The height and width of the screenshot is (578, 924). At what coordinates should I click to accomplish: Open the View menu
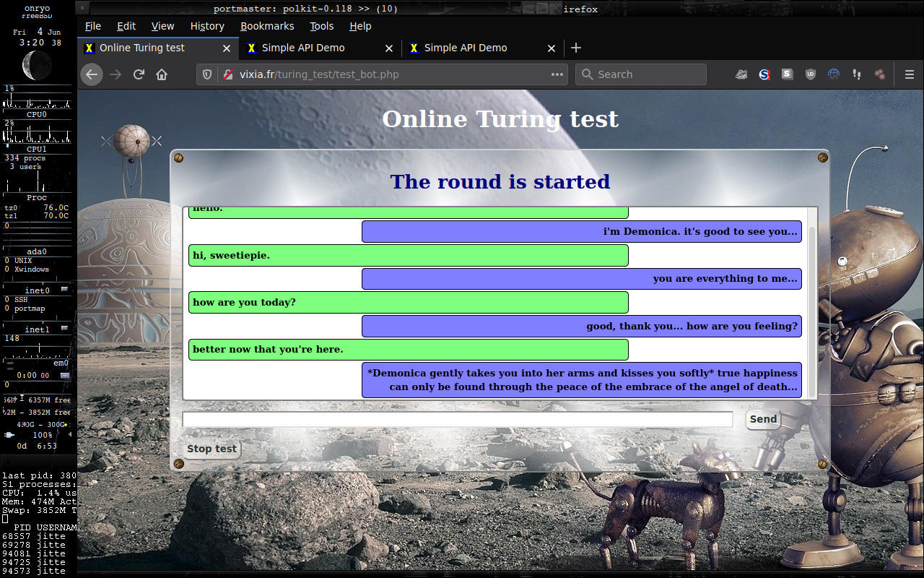click(x=162, y=26)
